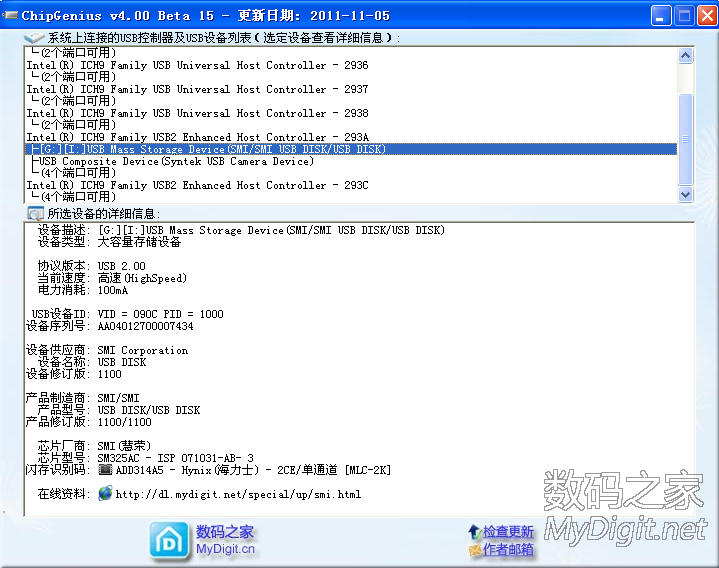
Task: Open the MyDigit house logo icon
Action: [x=169, y=541]
